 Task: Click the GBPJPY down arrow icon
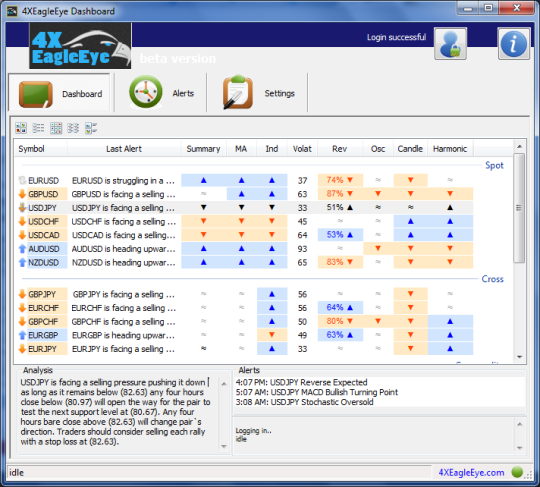click(22, 294)
